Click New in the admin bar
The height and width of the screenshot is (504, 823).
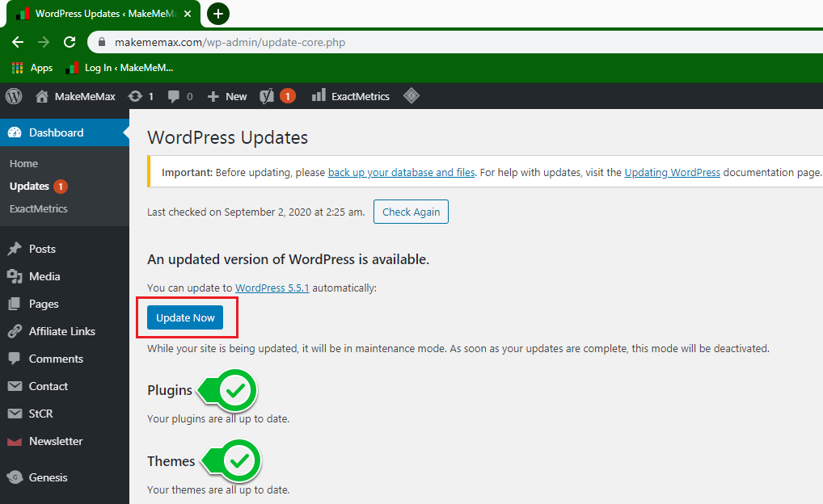(236, 96)
